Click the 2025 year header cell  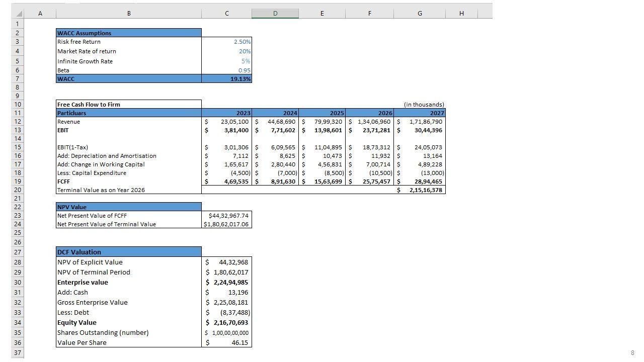(322, 113)
